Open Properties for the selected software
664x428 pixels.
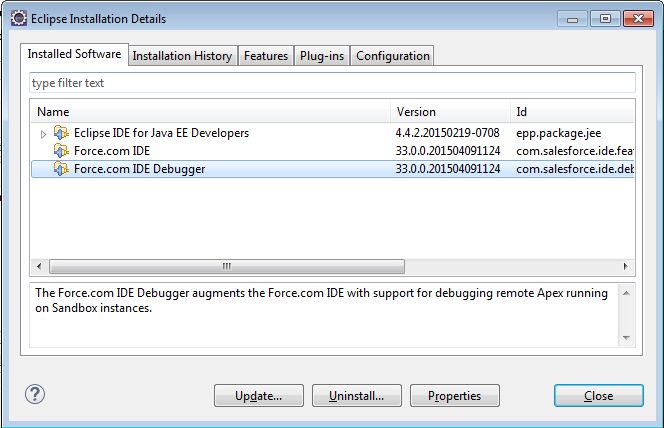coord(454,396)
